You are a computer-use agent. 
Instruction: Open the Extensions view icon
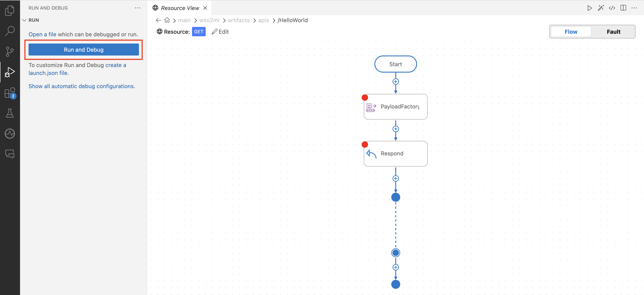10,93
